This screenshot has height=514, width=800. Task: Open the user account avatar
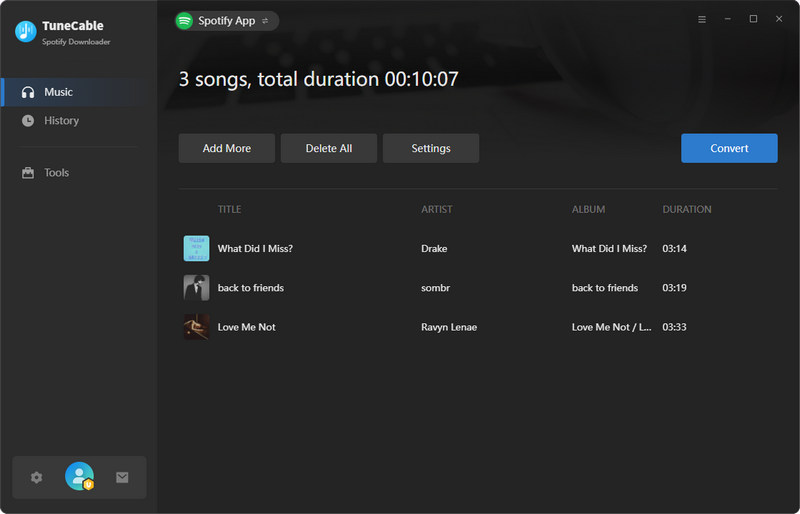79,477
